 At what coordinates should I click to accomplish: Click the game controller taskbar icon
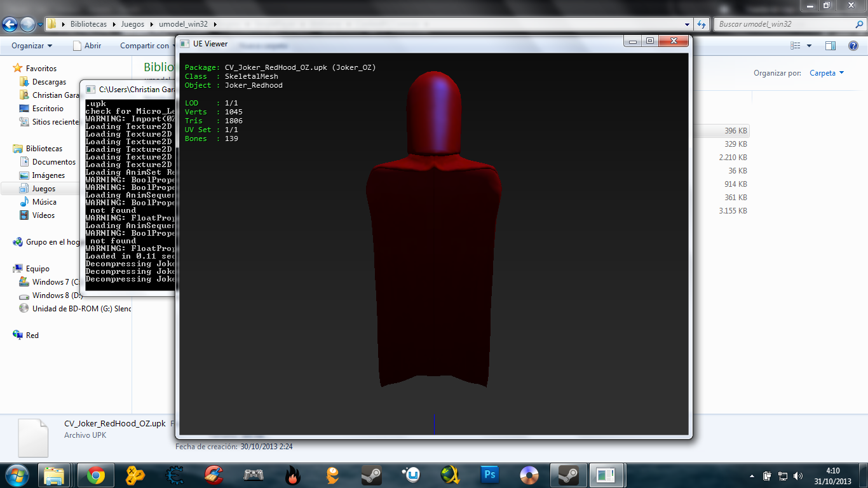(254, 475)
